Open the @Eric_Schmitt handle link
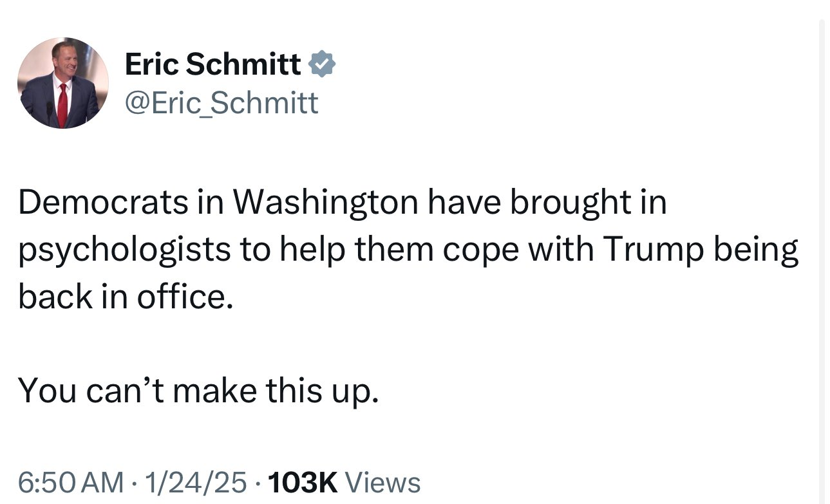 tap(221, 103)
